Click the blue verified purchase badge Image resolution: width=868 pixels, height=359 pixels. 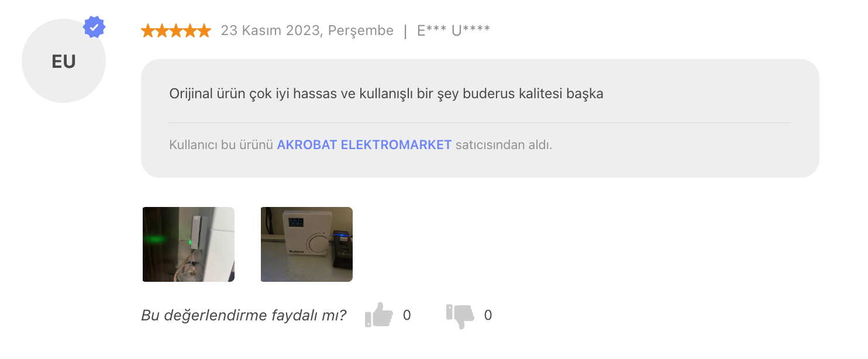[94, 27]
